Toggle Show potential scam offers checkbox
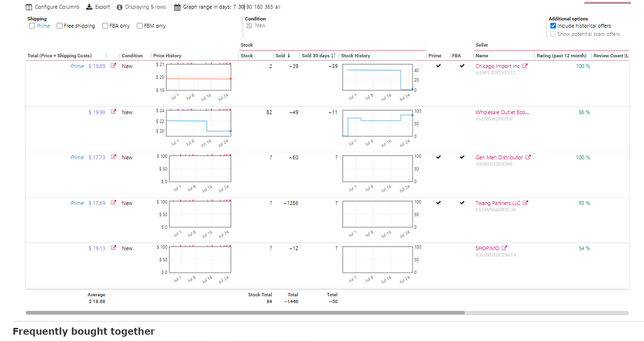Viewport: 644px width, 341px height. coord(553,34)
